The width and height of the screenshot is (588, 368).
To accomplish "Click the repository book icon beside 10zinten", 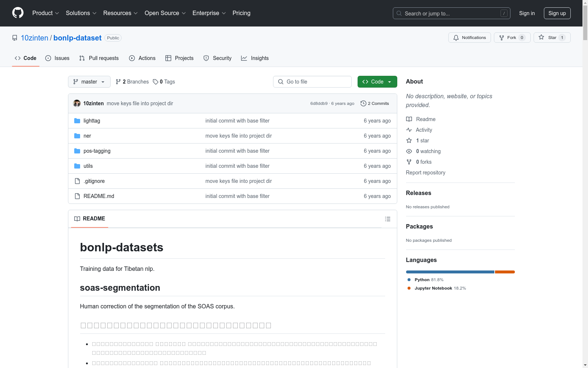I will pos(15,38).
